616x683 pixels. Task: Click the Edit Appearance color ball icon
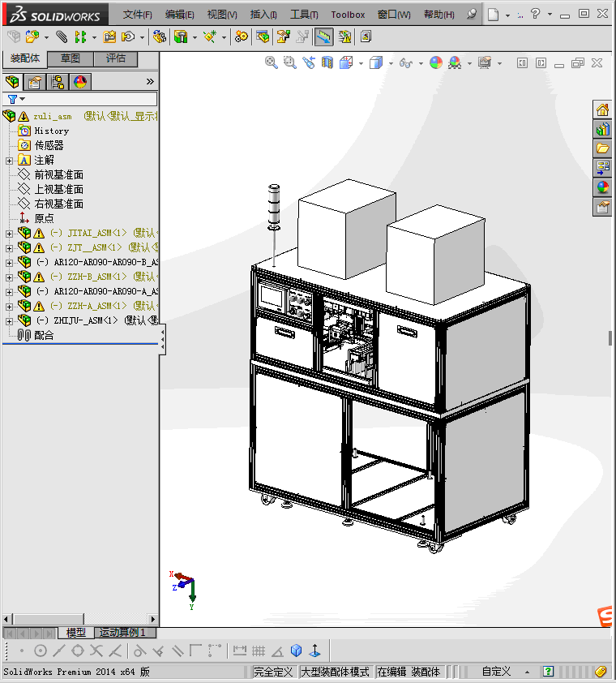pos(436,62)
